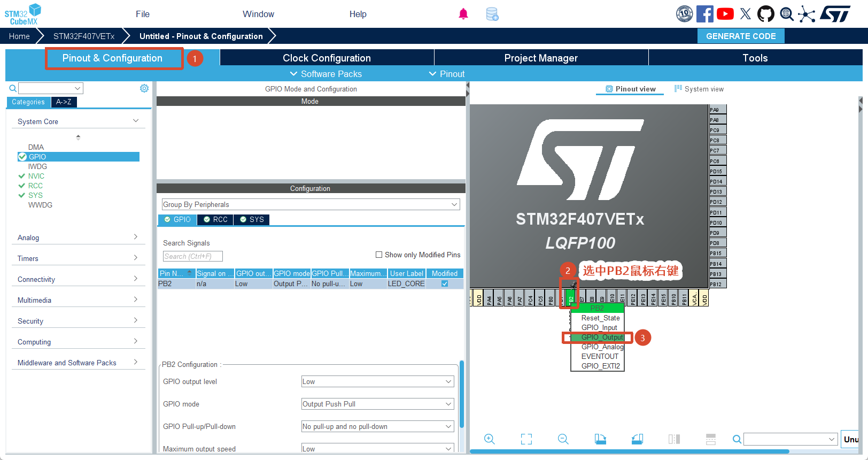The image size is (868, 460).
Task: Open the Maximum output speed dropdown
Action: [377, 448]
